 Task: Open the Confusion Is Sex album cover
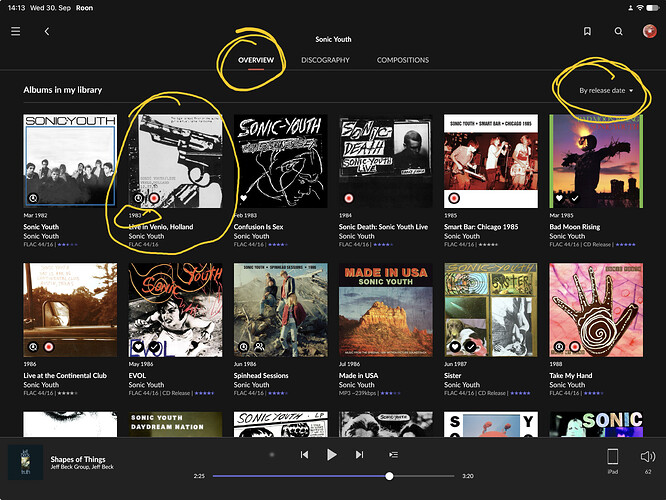point(280,161)
